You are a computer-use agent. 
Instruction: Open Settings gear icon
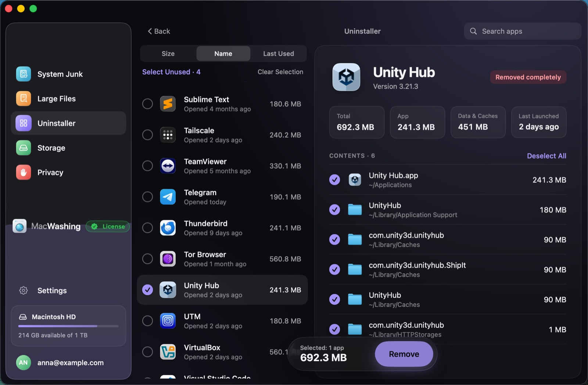[x=24, y=290]
